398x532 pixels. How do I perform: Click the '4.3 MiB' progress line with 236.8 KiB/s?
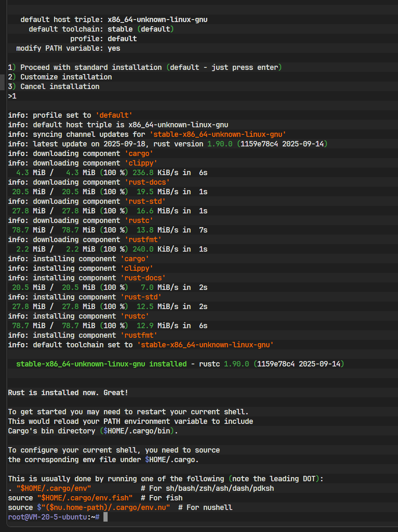click(x=112, y=173)
